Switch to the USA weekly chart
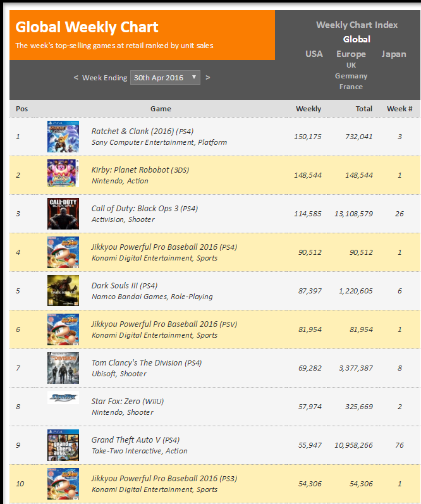The width and height of the screenshot is (421, 504). [x=314, y=54]
